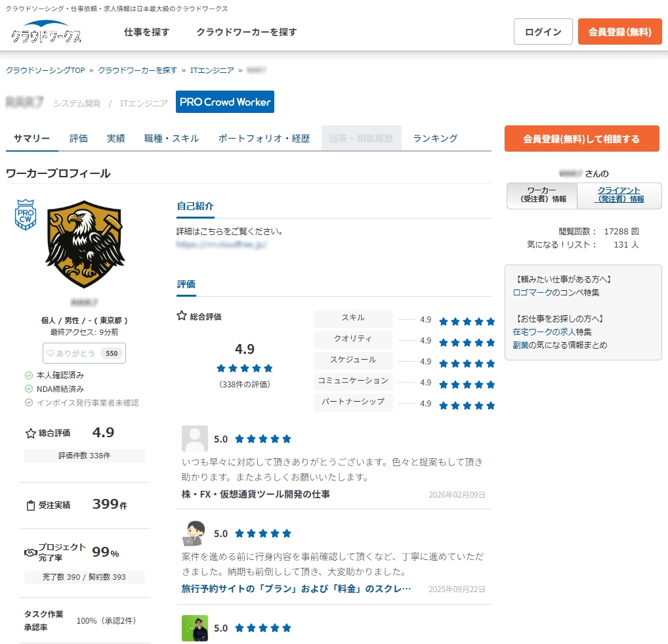Viewport: 668px width, 644px height.
Task: Switch to クライアント(発注者)情報
Action: [619, 196]
